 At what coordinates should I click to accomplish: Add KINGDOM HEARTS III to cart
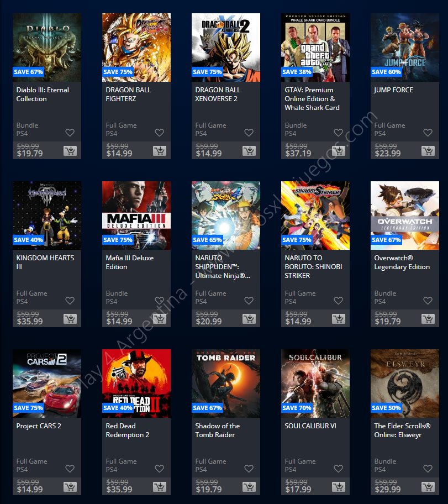pos(70,319)
